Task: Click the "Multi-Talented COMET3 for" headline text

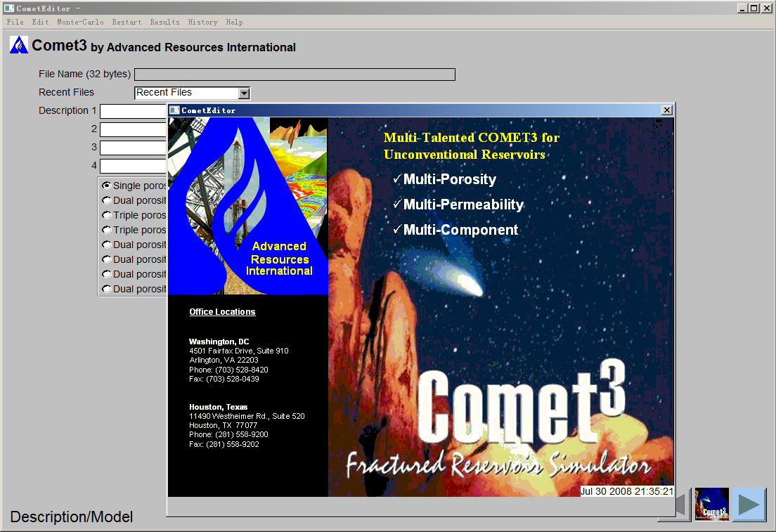Action: click(472, 138)
